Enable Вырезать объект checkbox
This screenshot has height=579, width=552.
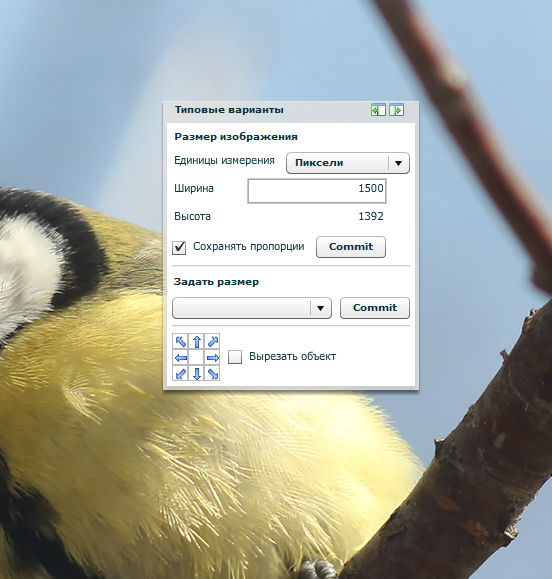coord(235,357)
